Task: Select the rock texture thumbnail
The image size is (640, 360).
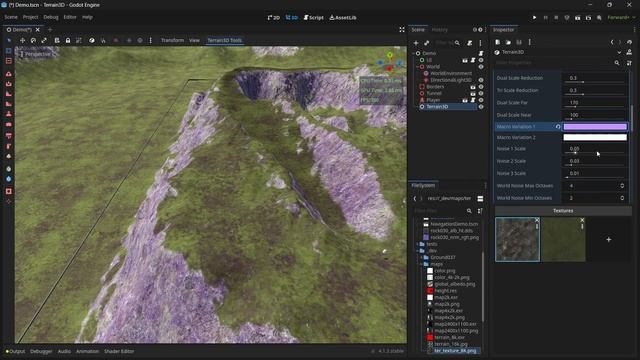Action: [517, 240]
